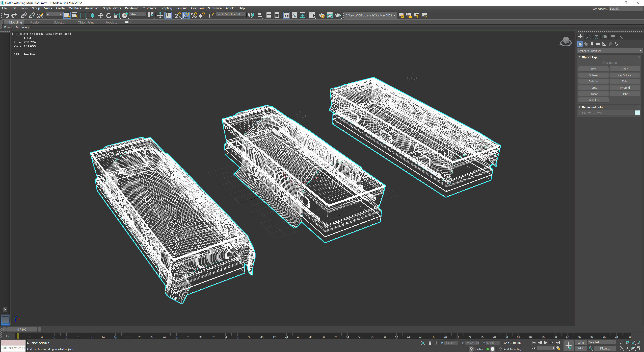Open the Render Setup icon
The height and width of the screenshot is (352, 644).
click(x=321, y=15)
